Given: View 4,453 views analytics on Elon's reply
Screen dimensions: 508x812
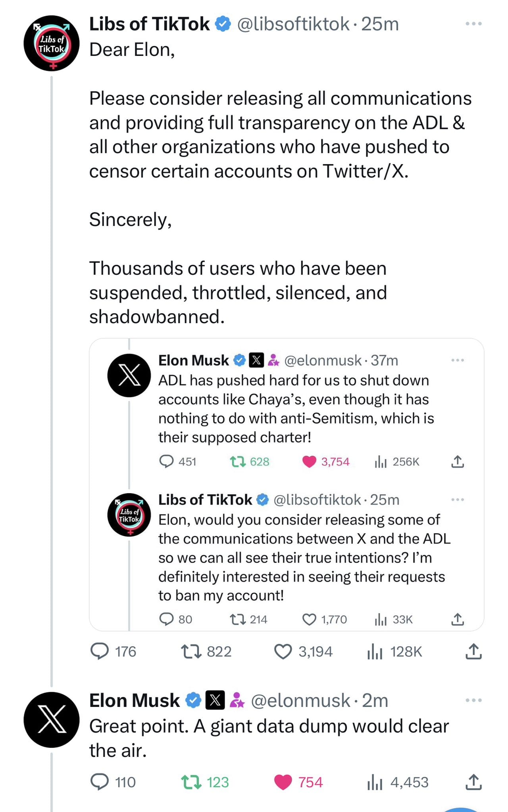Looking at the screenshot, I should (375, 782).
